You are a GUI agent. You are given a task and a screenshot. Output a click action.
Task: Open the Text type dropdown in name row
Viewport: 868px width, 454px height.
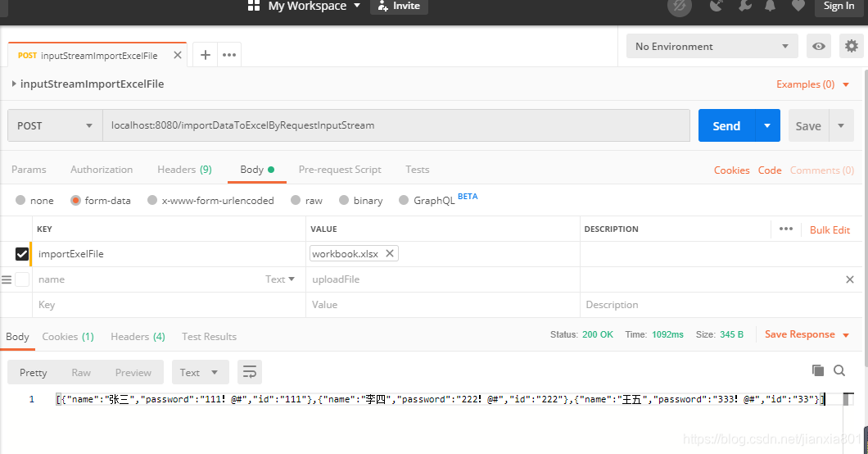(x=279, y=279)
